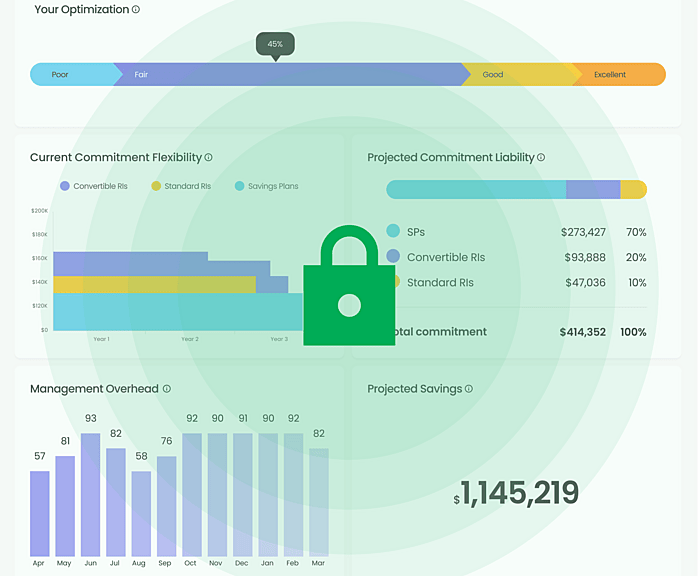Select the Poor segment of optimization bar

click(x=73, y=74)
